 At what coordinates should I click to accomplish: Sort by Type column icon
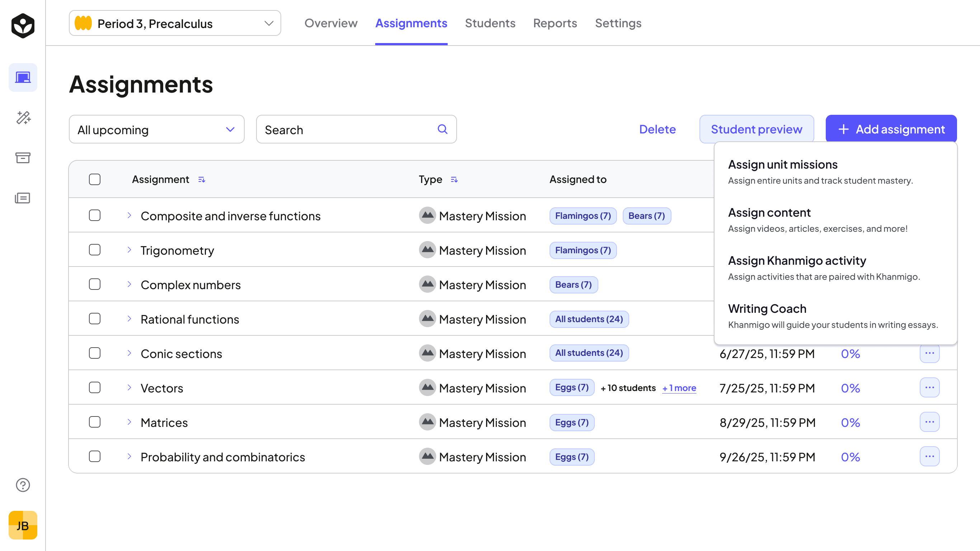pyautogui.click(x=454, y=180)
